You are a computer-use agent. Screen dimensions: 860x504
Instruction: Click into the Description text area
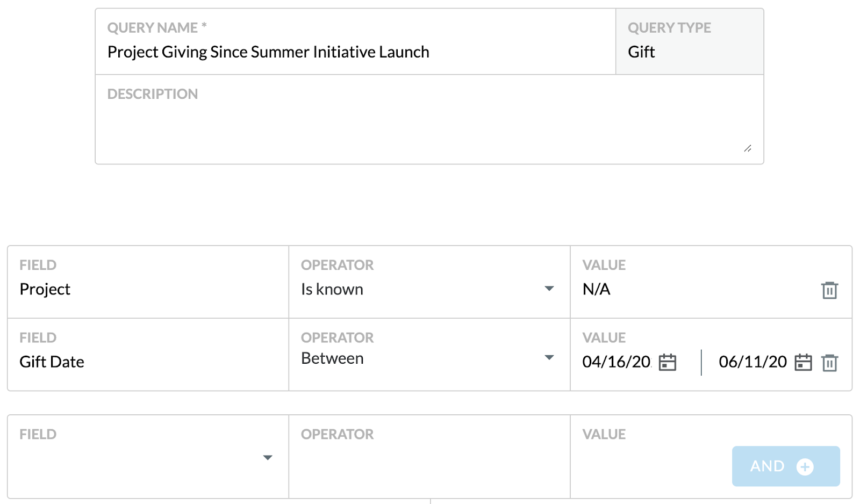(429, 119)
